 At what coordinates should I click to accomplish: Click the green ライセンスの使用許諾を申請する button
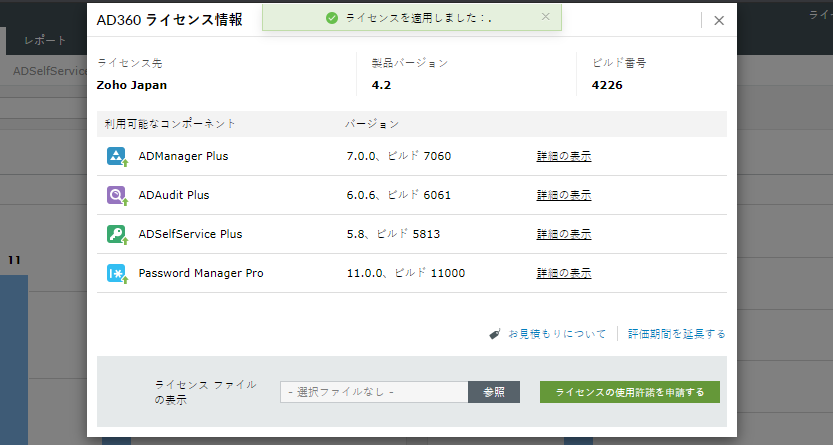click(630, 392)
